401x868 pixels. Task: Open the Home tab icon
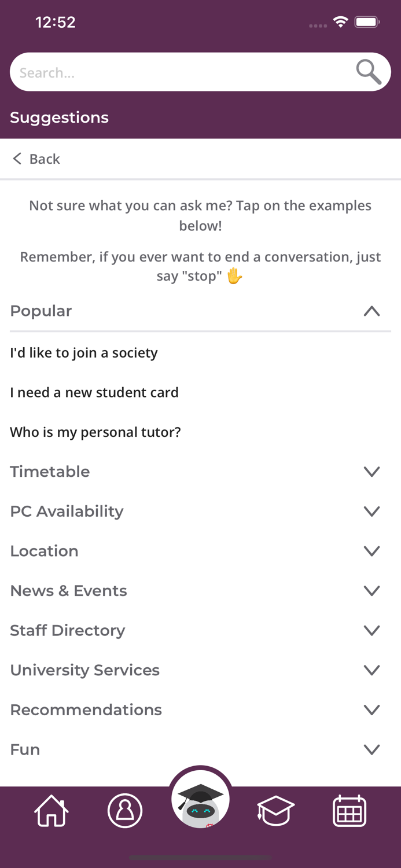click(x=51, y=811)
